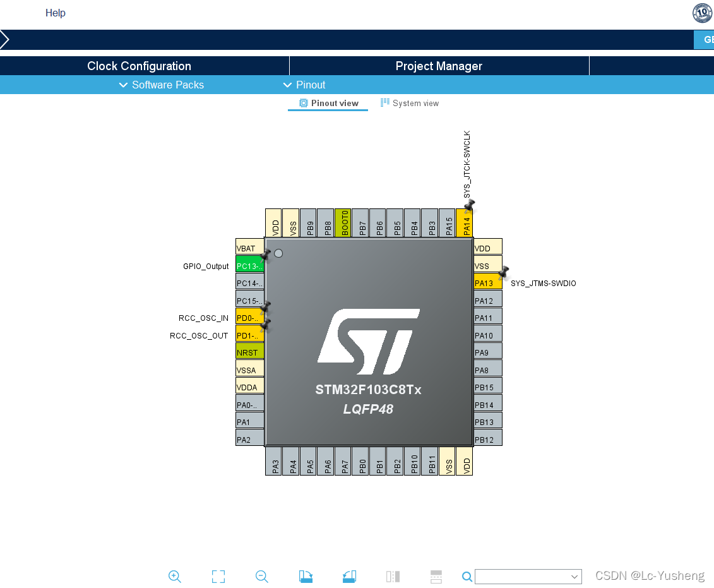Click the best-fit view icon
The width and height of the screenshot is (714, 588).
point(218,576)
